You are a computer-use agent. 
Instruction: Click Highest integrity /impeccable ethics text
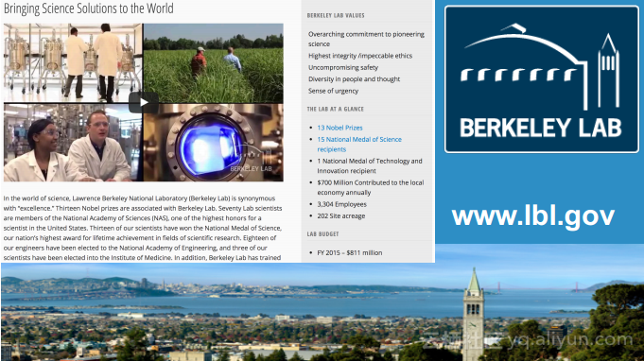pos(360,56)
